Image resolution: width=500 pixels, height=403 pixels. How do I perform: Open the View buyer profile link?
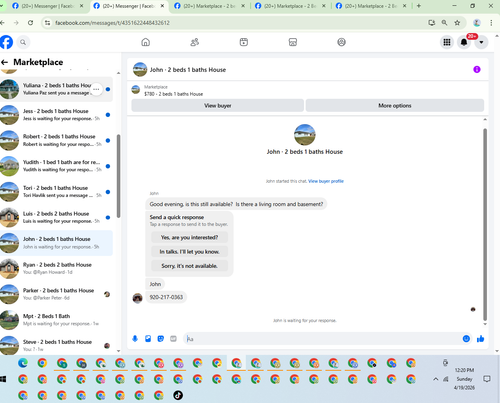[x=326, y=181]
